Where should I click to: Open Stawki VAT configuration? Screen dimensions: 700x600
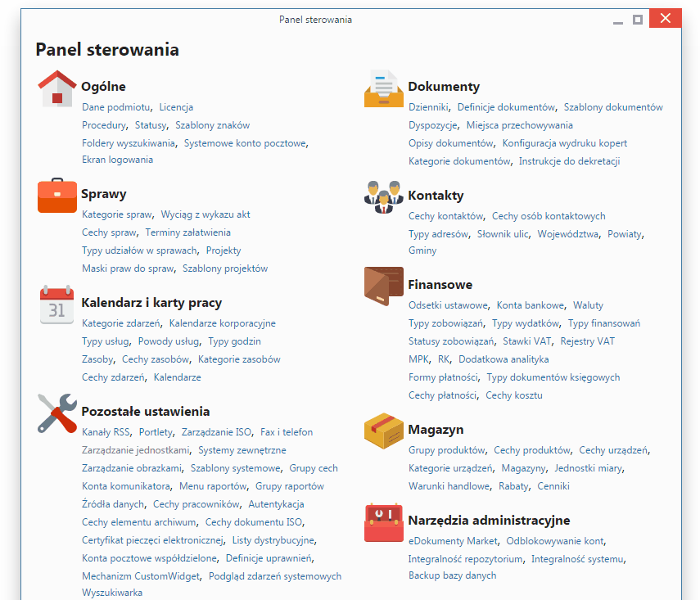click(527, 341)
